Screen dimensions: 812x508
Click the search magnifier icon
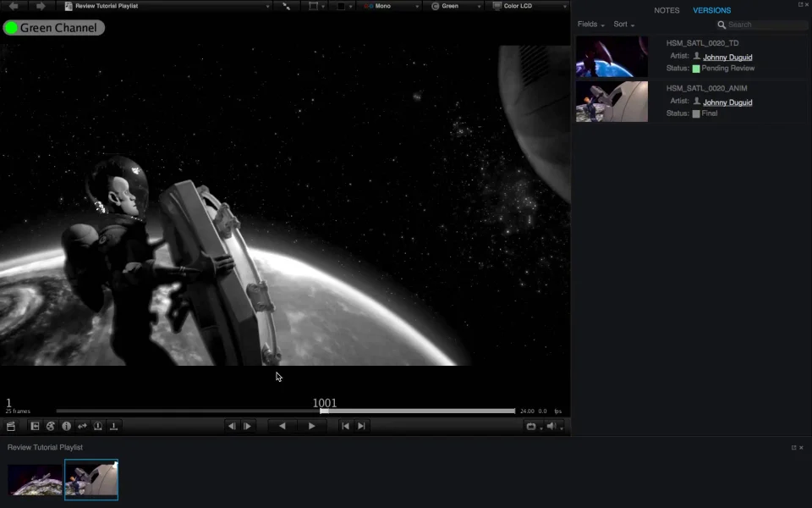[x=721, y=25]
